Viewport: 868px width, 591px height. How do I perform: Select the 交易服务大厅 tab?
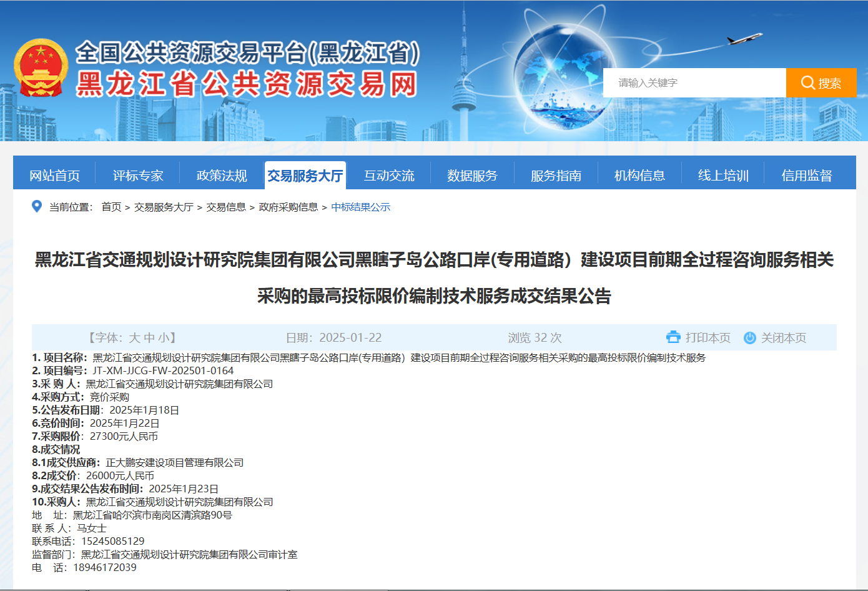tap(305, 176)
